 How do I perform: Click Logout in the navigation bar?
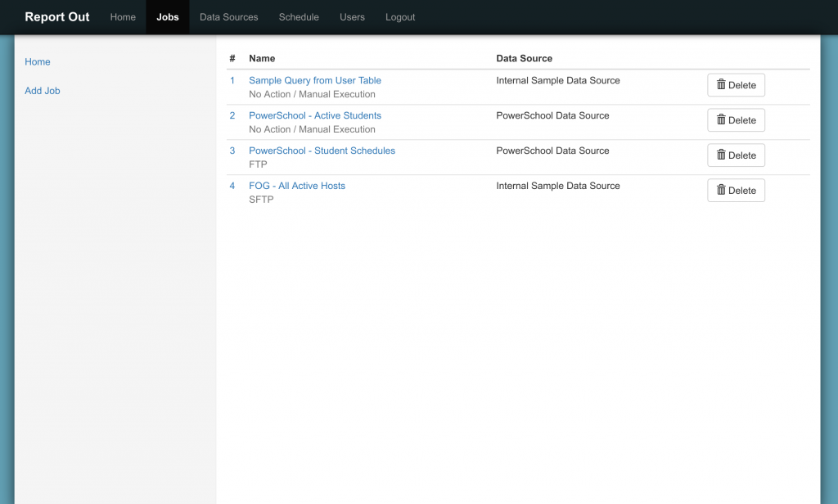click(399, 16)
